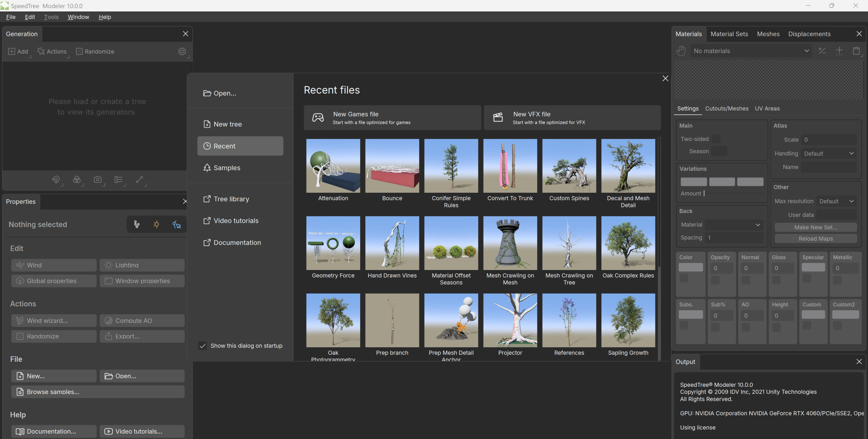Screen dimensions: 868x439
Task: Open the Actions wand tool in Generation
Action: (41, 51)
